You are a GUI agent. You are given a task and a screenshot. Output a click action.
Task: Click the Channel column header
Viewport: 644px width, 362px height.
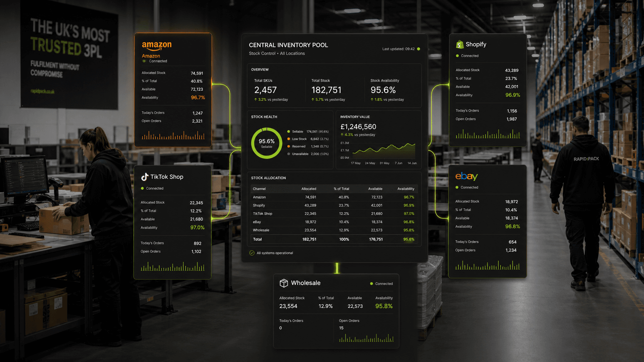259,189
